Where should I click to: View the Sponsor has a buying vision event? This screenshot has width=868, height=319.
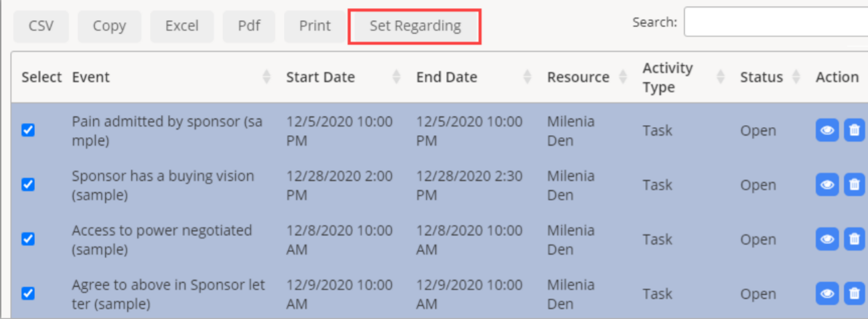coord(826,185)
